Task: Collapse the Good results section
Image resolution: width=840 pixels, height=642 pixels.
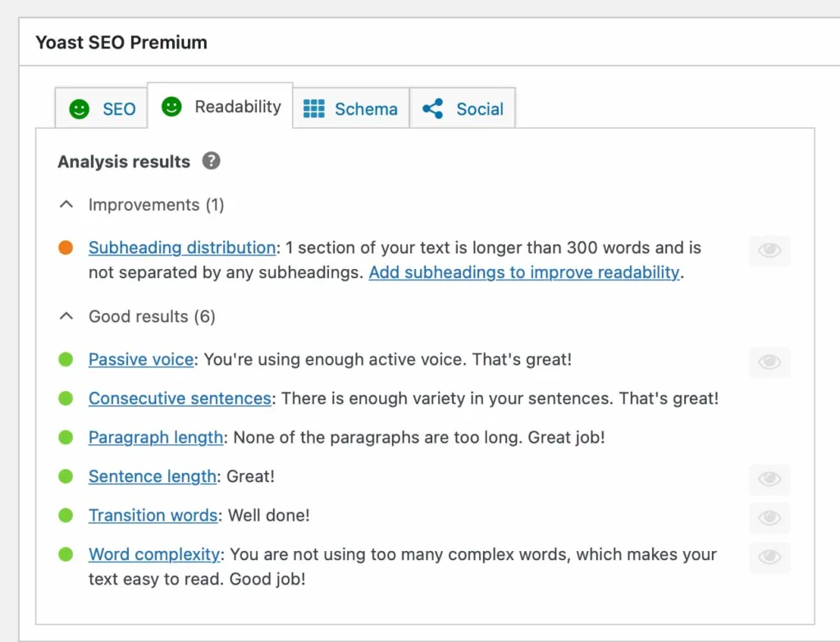Action: (x=66, y=316)
